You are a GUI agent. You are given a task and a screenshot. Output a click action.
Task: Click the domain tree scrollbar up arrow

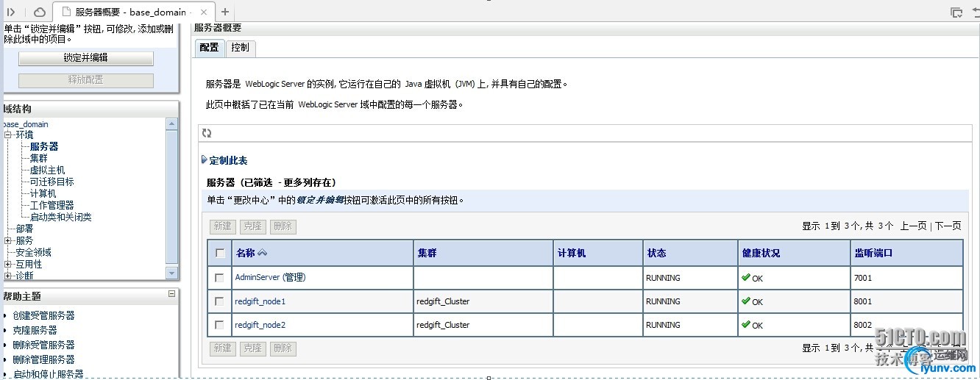172,124
